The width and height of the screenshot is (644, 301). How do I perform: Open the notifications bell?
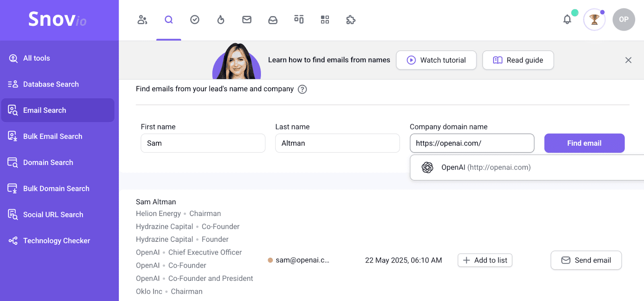[x=567, y=19]
